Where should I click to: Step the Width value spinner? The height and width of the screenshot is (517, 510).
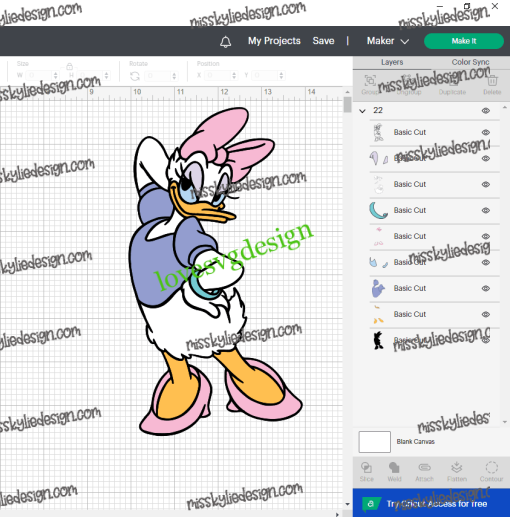(x=56, y=76)
